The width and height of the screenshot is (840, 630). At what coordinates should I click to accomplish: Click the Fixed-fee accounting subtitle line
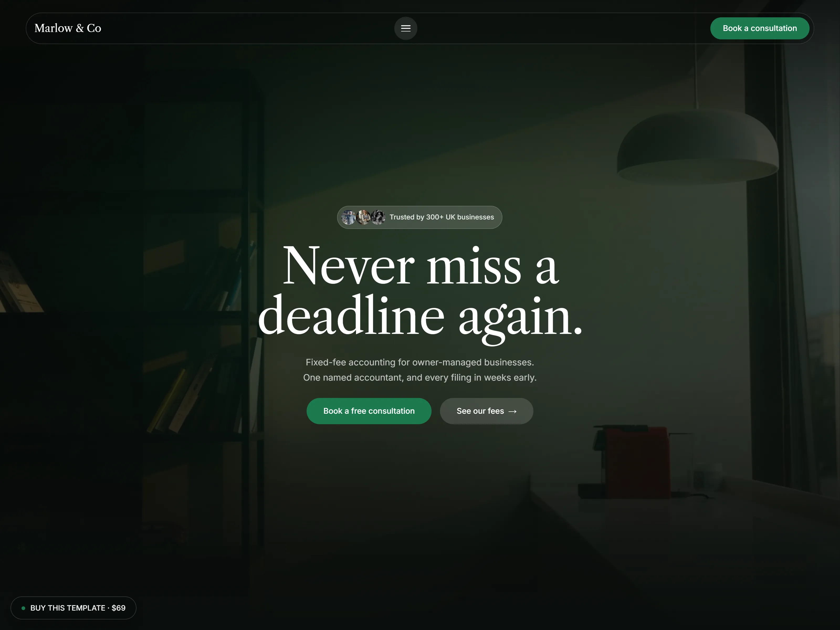coord(420,362)
